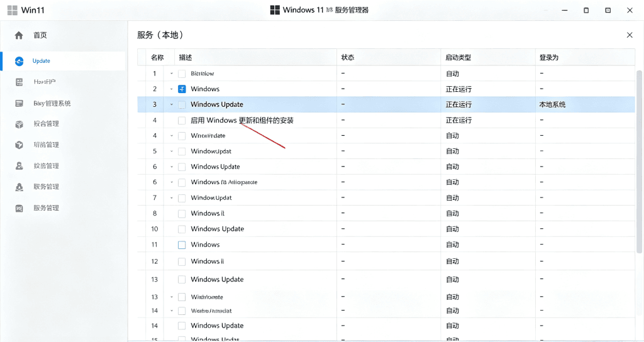
Task: Expand the arrow on the second row numbered 13
Action: click(x=172, y=297)
